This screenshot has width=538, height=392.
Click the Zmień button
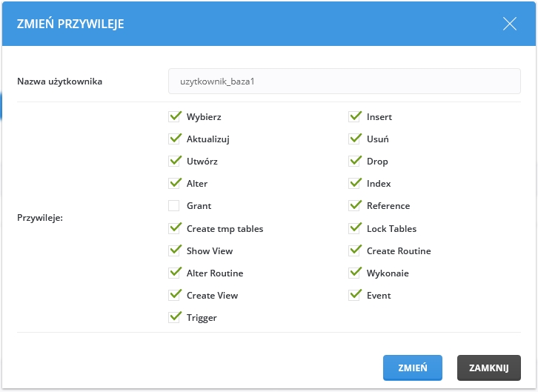click(x=413, y=368)
